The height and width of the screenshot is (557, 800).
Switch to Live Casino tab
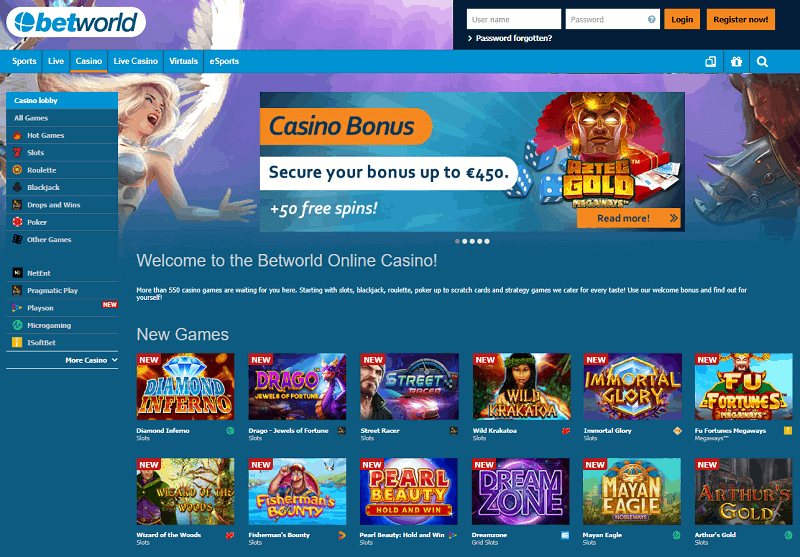pos(135,61)
